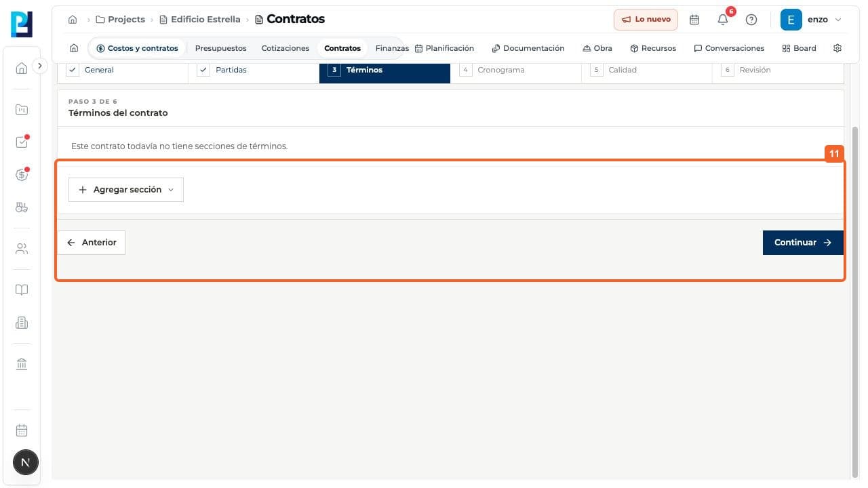This screenshot has height=488, width=868.
Task: Click the round N avatar in the sidebar
Action: 26,463
